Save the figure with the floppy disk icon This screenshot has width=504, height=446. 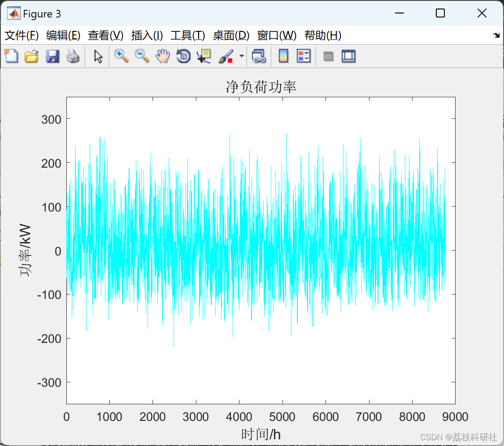tap(52, 56)
